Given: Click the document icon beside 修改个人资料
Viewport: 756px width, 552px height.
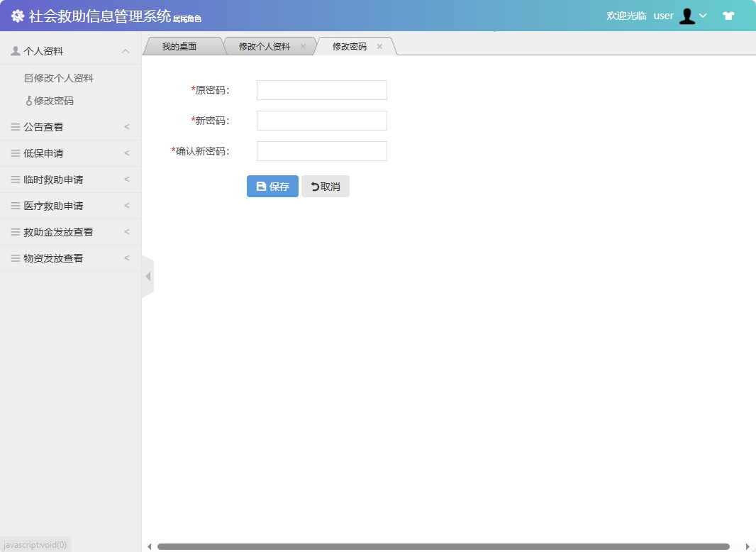Looking at the screenshot, I should [x=28, y=77].
